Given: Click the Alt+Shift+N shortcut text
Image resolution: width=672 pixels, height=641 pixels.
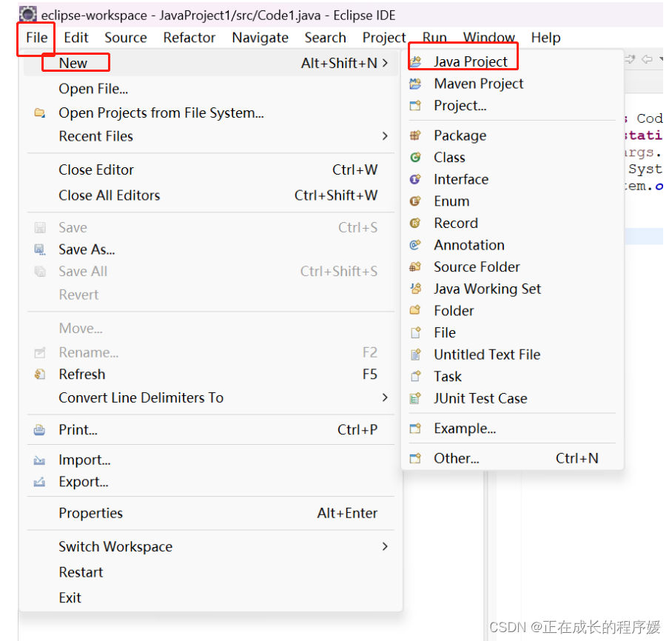Looking at the screenshot, I should 339,63.
